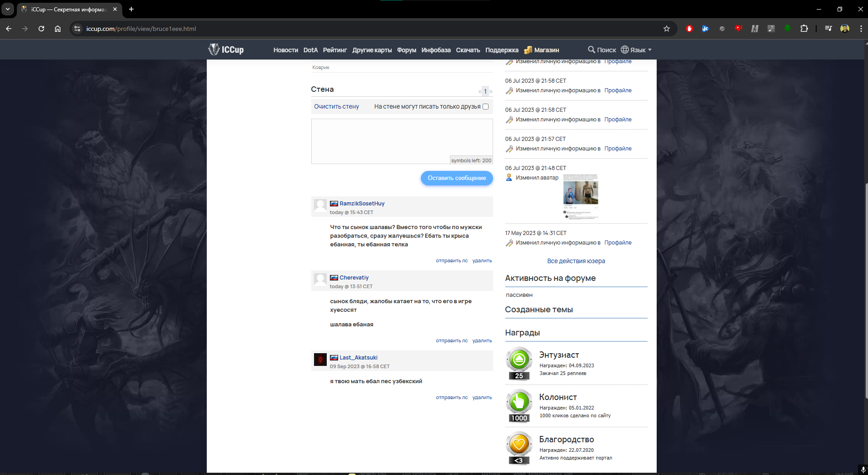The height and width of the screenshot is (475, 868).
Task: Click the Colonist 1000 clicks badge icon
Action: pos(519,405)
